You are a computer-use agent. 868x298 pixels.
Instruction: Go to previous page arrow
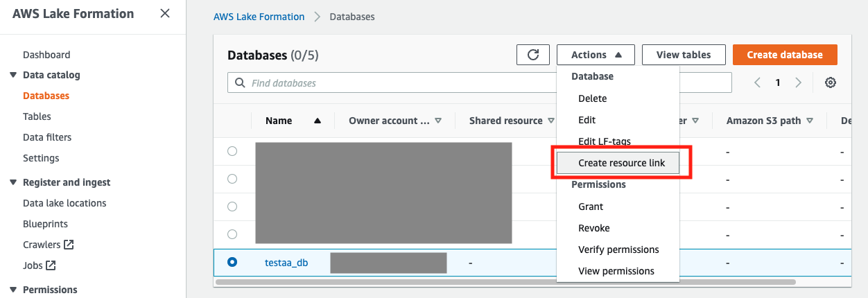757,82
